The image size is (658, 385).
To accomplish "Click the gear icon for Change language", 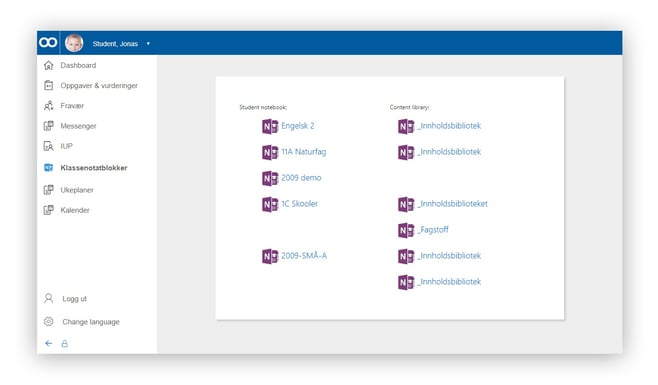I will [49, 322].
